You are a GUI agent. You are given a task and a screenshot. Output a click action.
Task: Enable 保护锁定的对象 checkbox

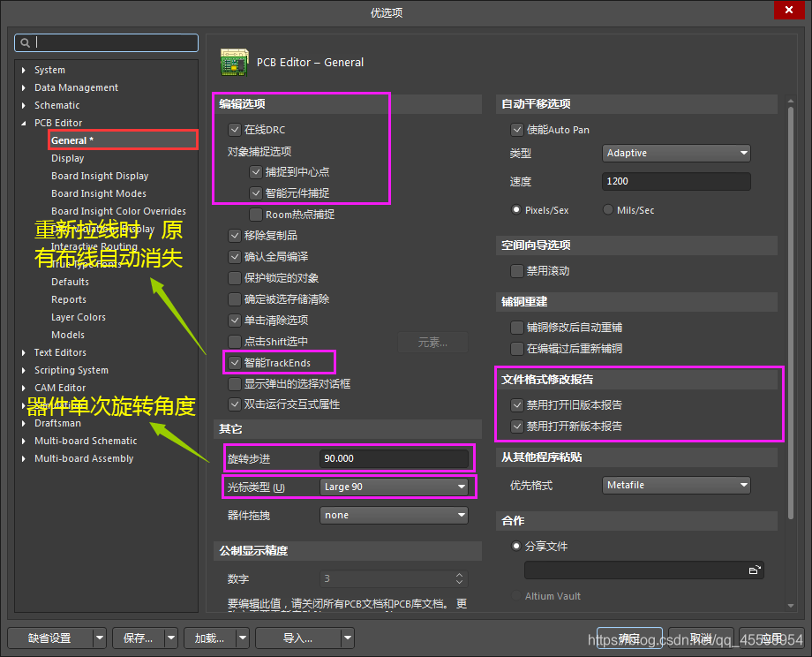(235, 278)
